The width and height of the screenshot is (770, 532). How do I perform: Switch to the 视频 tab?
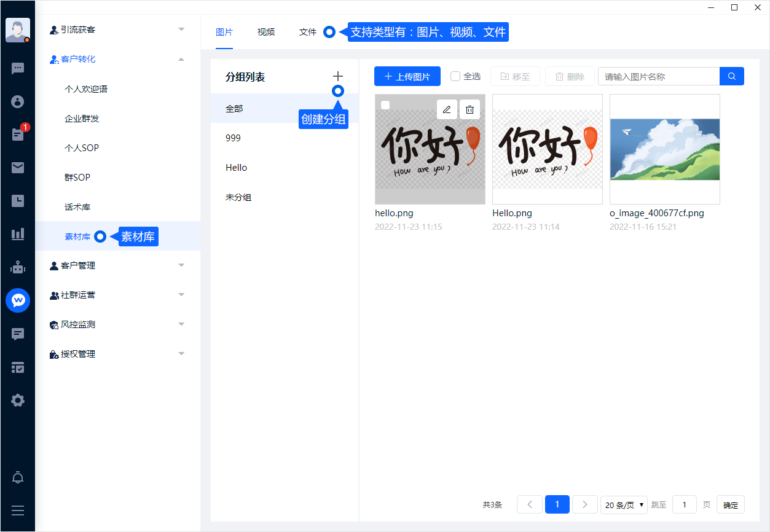[266, 32]
